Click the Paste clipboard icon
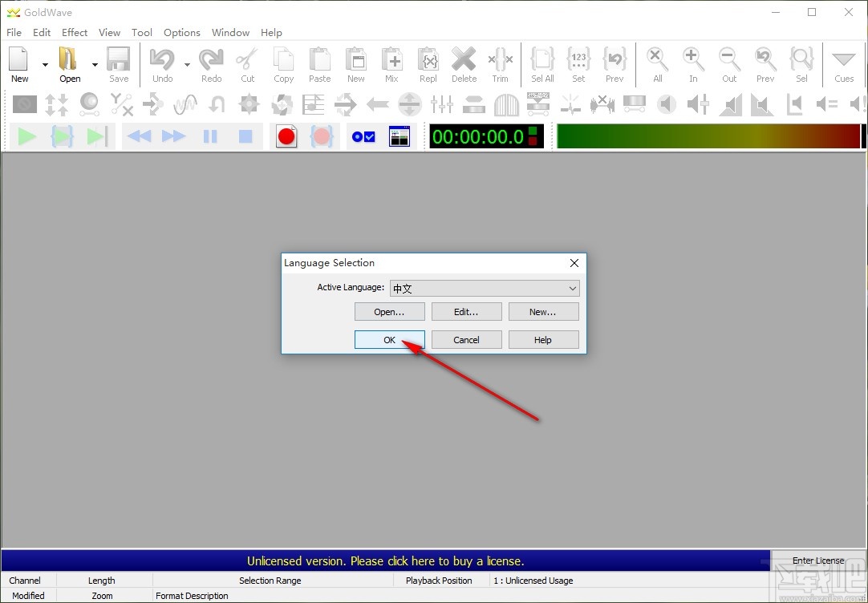Image resolution: width=868 pixels, height=603 pixels. 319,59
